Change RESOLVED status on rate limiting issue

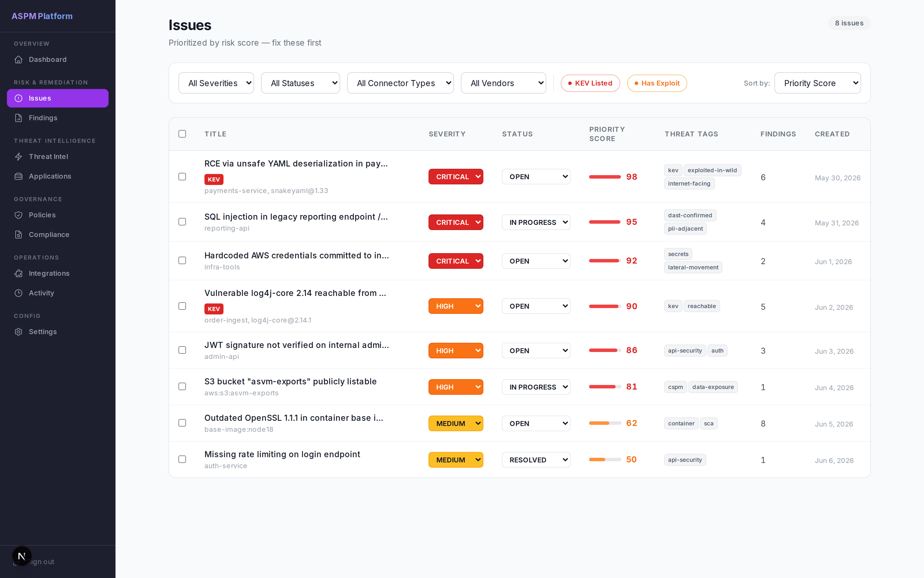point(536,460)
